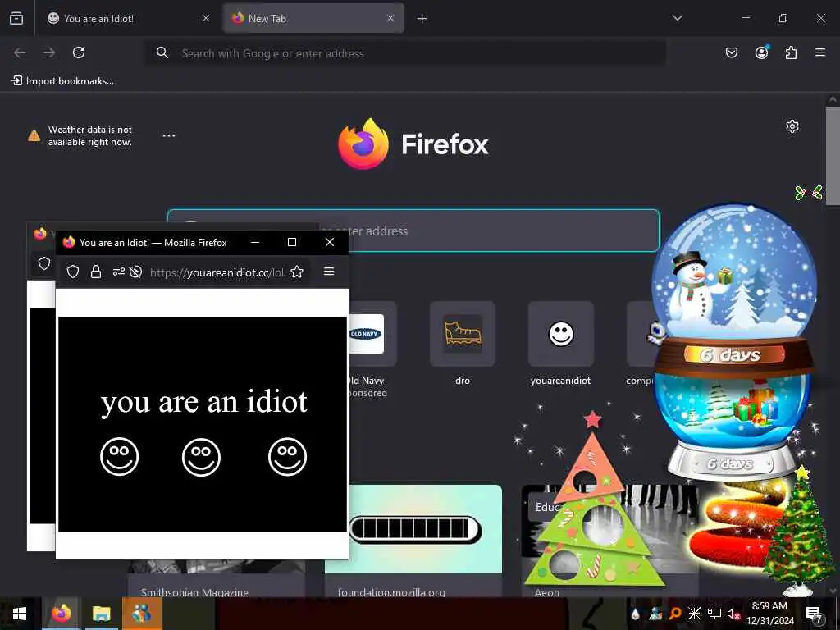
Task: Open the Firefox View icon in the tab strip
Action: 16,19
